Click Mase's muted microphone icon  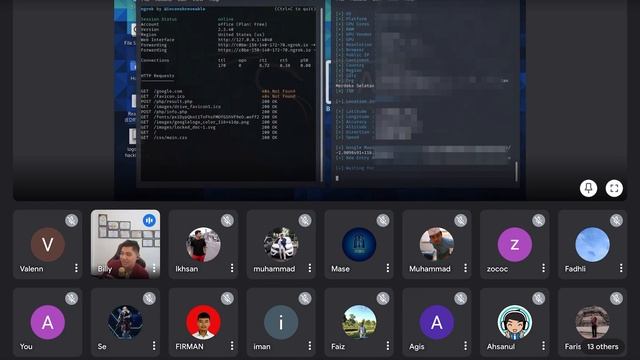coord(383,221)
